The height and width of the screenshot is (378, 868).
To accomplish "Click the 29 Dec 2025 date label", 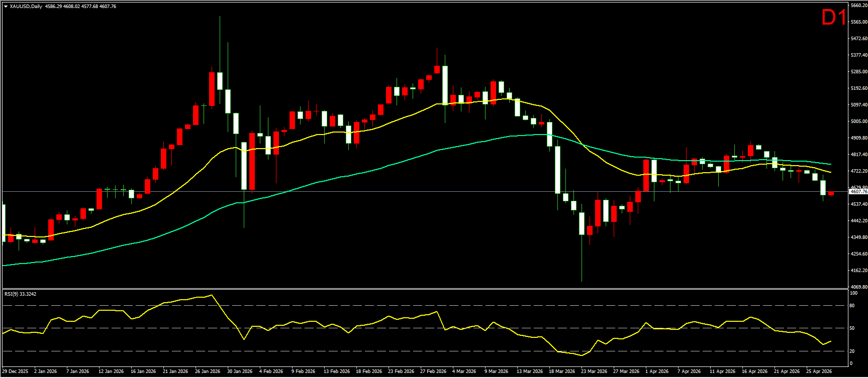I will pyautogui.click(x=16, y=371).
